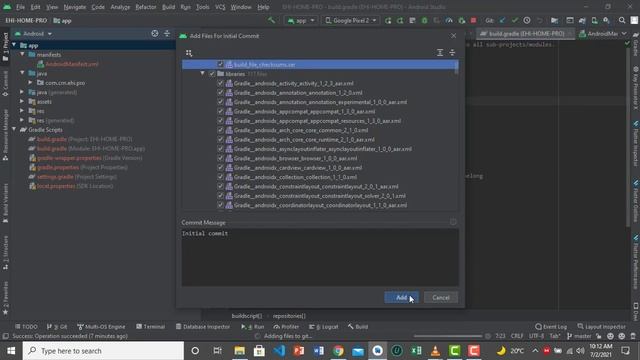Open the VCS menu
This screenshot has height=360, width=640.
click(220, 7)
